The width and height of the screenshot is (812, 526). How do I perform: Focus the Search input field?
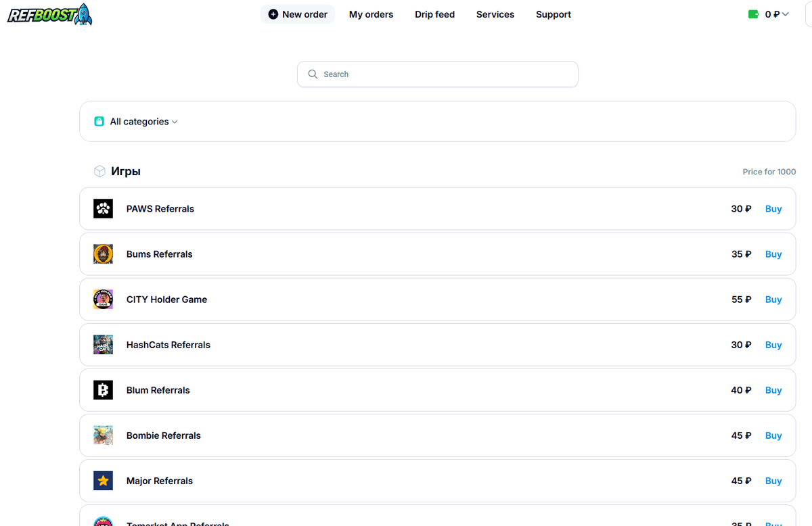437,74
